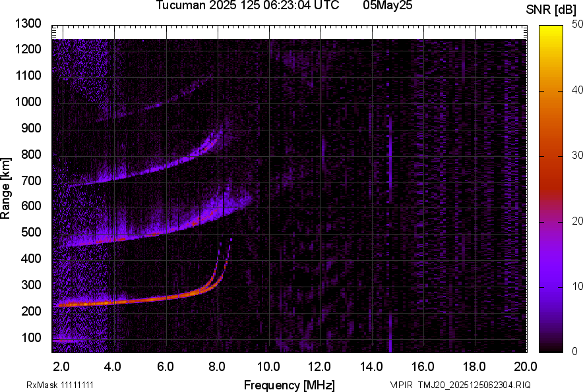This screenshot has height=392, width=583.
Task: Click the colorbar tick value '50'
Action: click(x=578, y=24)
